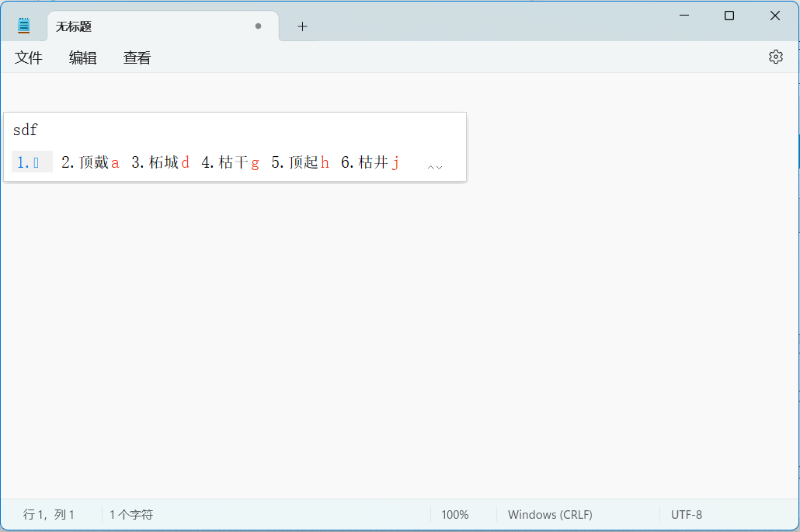The image size is (800, 532).
Task: Open the 编辑 menu
Action: click(83, 57)
